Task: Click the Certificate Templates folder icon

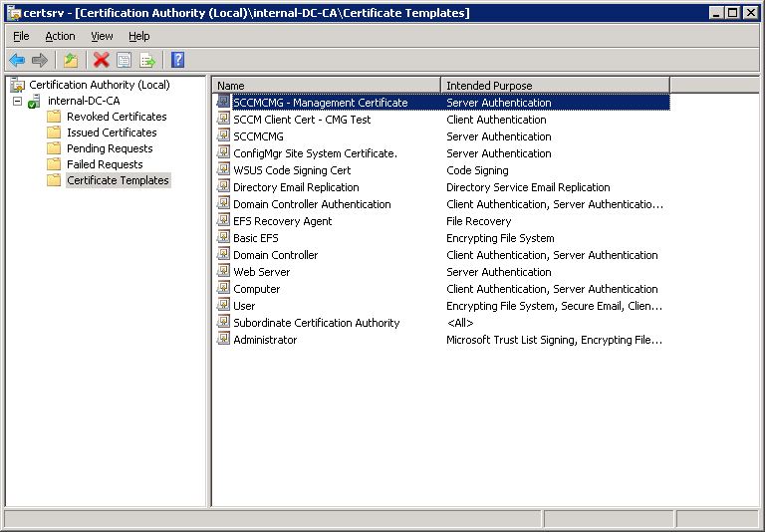Action: pyautogui.click(x=54, y=180)
